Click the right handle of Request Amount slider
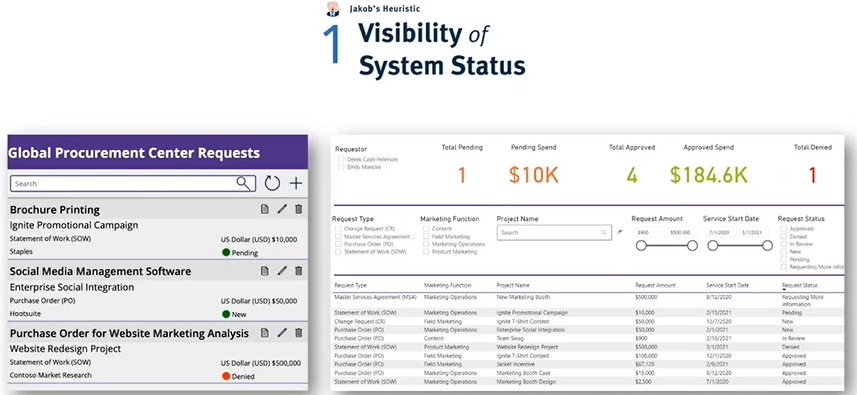This screenshot has height=395, width=857. click(x=692, y=246)
